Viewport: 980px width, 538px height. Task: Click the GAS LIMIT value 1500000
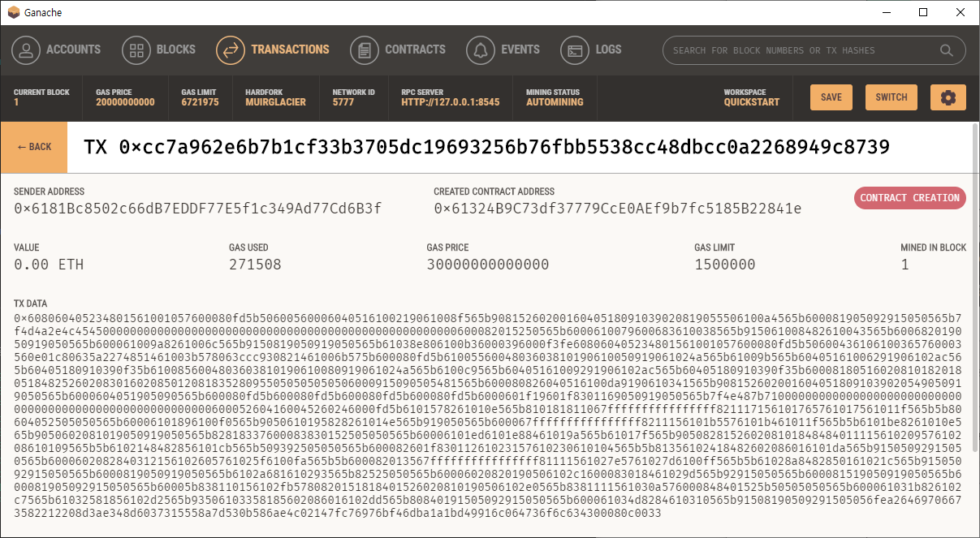(x=725, y=265)
